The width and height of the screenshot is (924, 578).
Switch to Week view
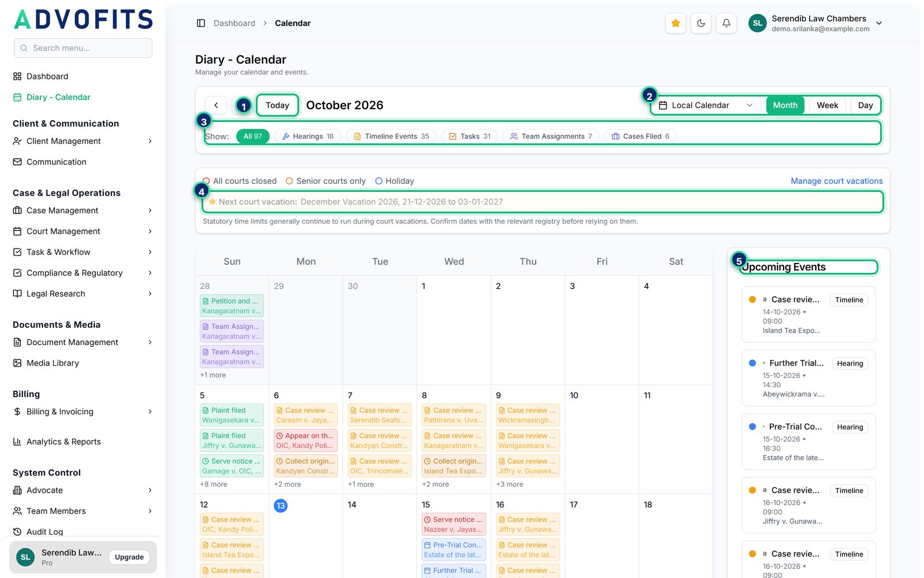(x=828, y=105)
